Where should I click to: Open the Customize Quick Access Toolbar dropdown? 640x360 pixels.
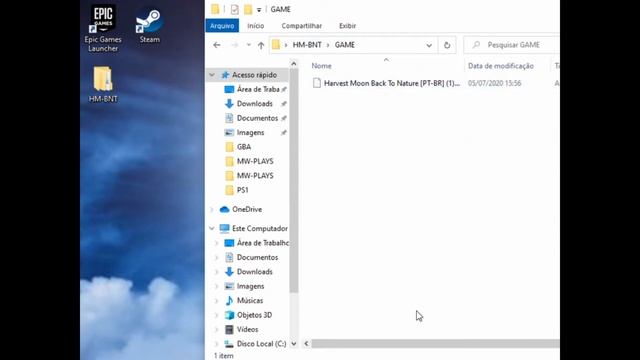point(259,10)
